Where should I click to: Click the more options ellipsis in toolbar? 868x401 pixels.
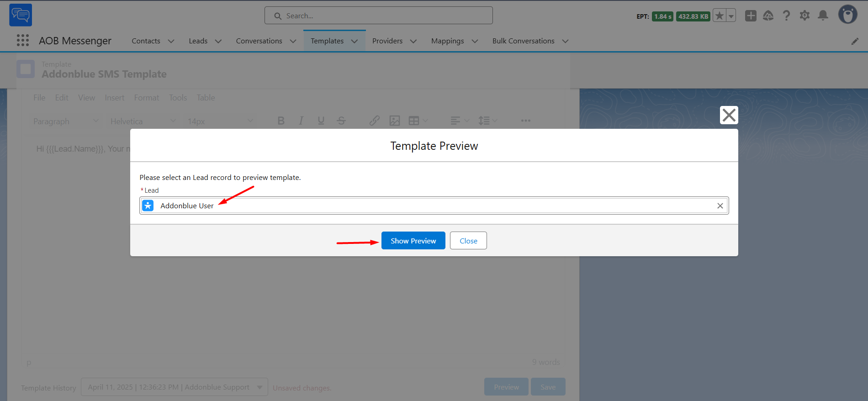coord(526,121)
